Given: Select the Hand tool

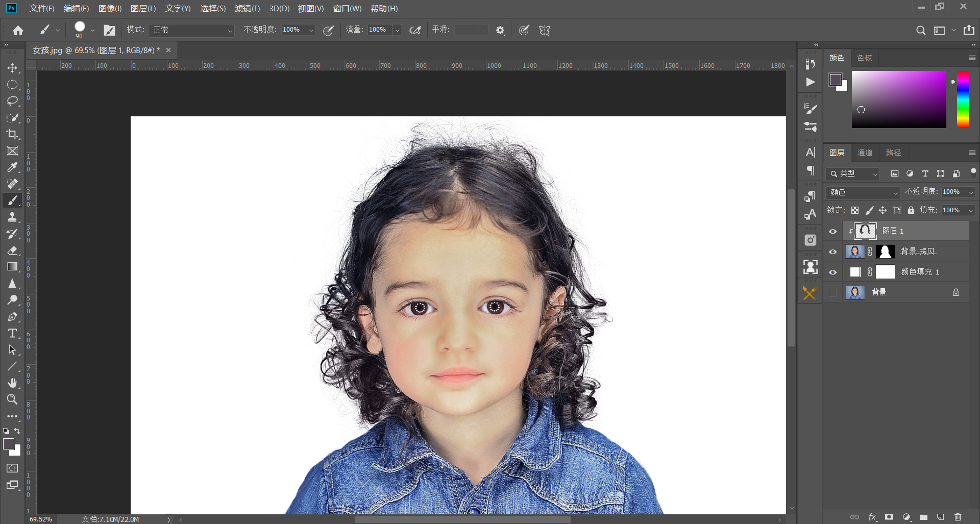Looking at the screenshot, I should 12,383.
